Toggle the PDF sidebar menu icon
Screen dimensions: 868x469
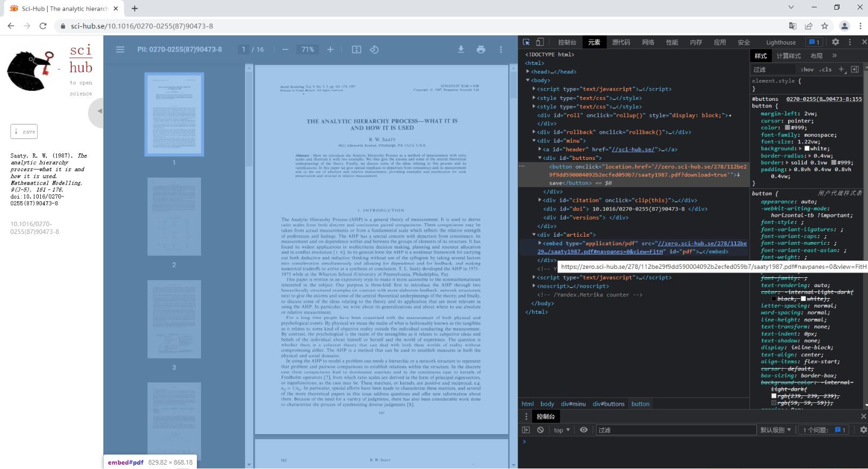coord(120,49)
